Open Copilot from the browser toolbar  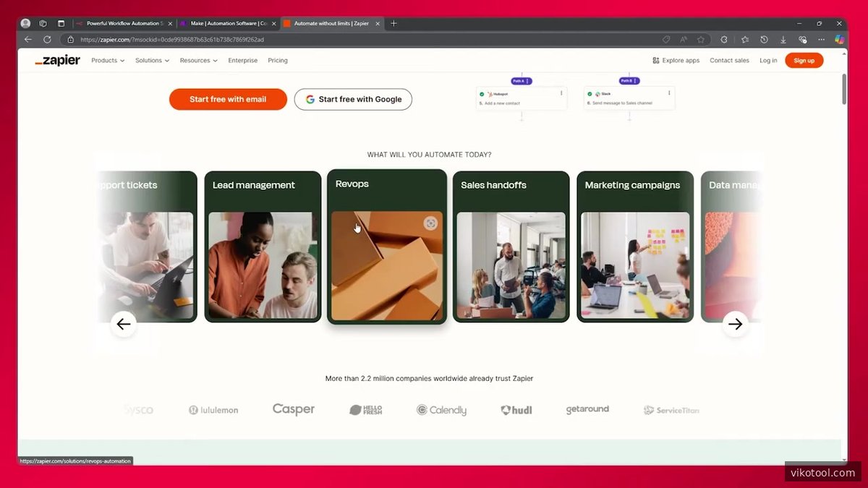(x=839, y=40)
